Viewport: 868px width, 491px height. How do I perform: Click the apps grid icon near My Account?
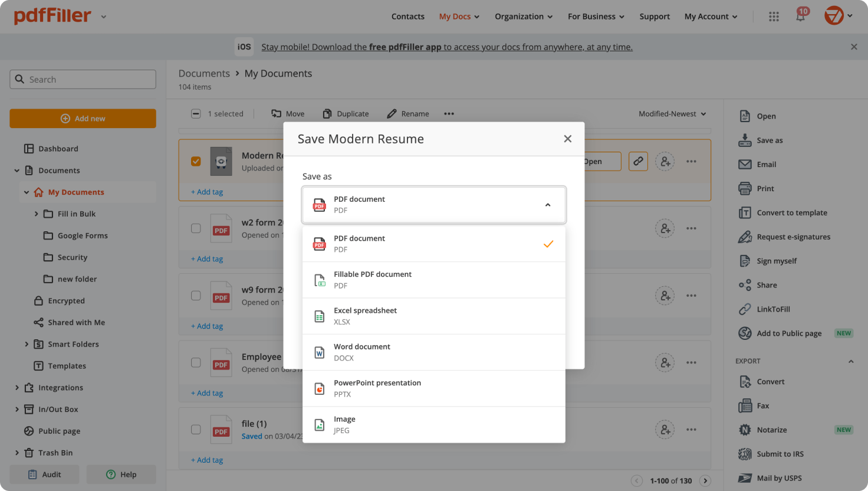(x=774, y=16)
